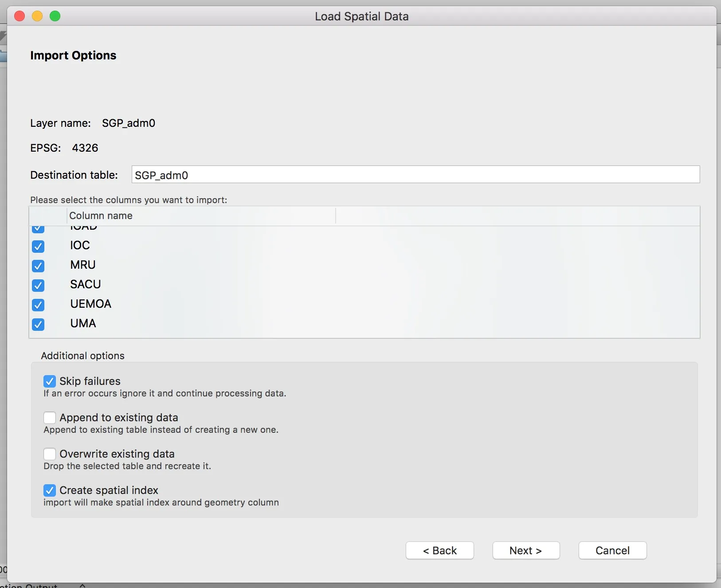Viewport: 721px width, 588px height.
Task: Click the EPSG value 4326
Action: [x=85, y=148]
